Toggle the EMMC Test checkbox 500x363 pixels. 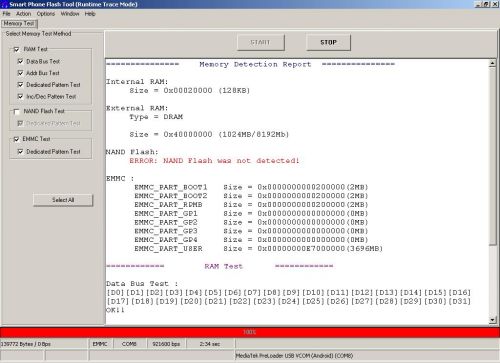tap(16, 139)
